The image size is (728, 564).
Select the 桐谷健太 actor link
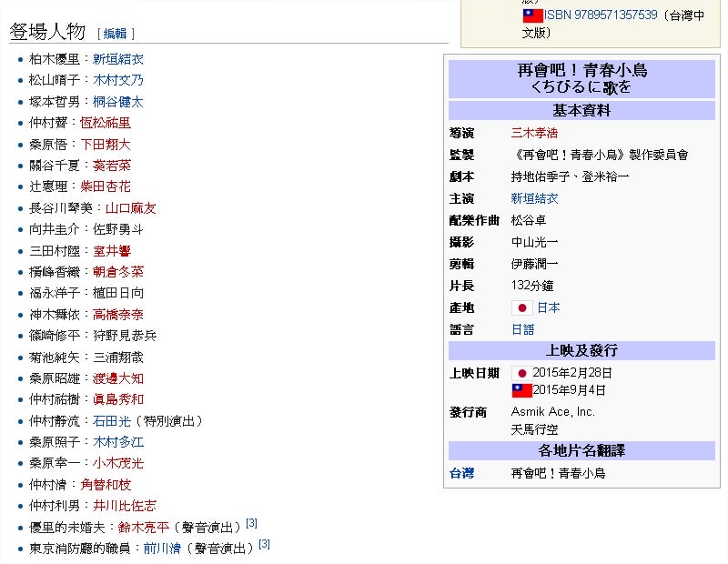(x=118, y=102)
